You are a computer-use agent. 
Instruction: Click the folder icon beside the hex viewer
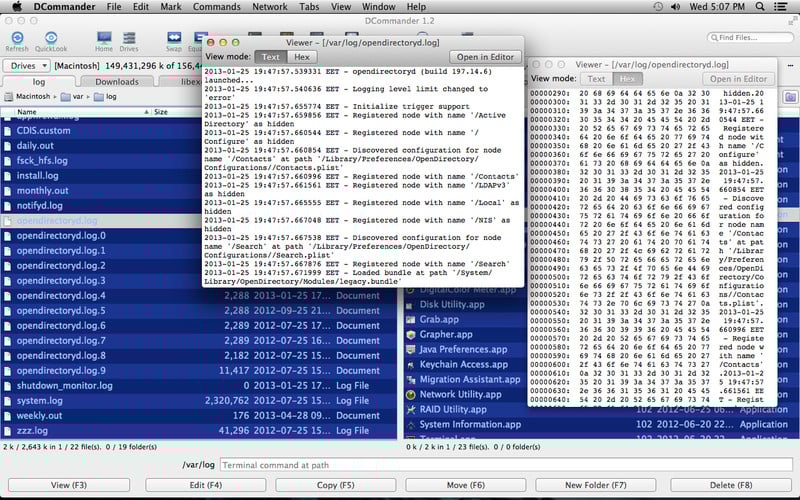click(790, 97)
